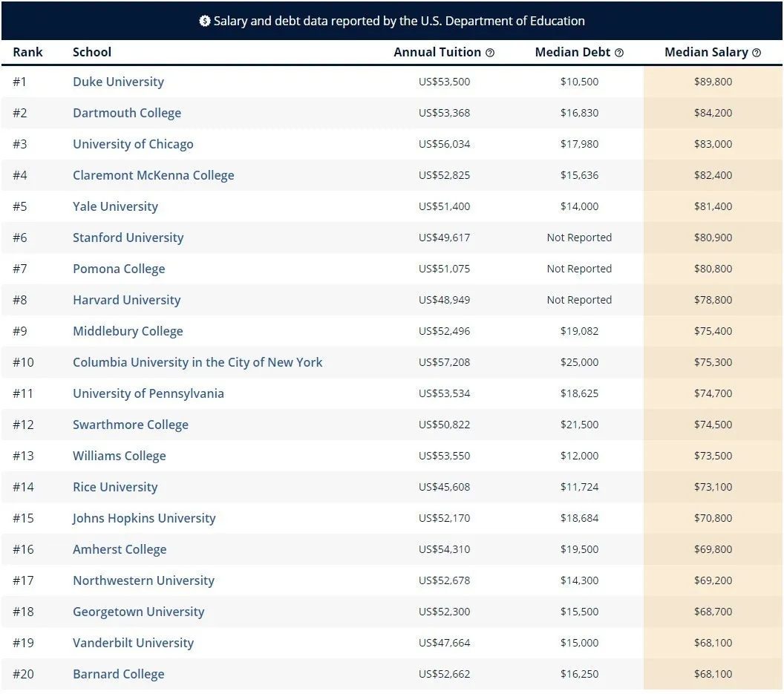Click the Barnard College link
This screenshot has height=694, width=784.
[x=118, y=674]
